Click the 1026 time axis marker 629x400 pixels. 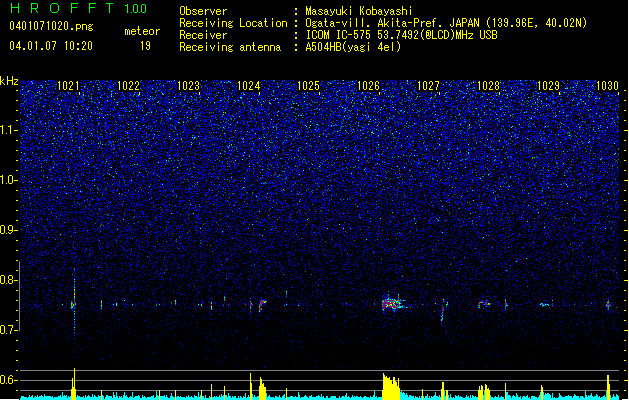368,85
